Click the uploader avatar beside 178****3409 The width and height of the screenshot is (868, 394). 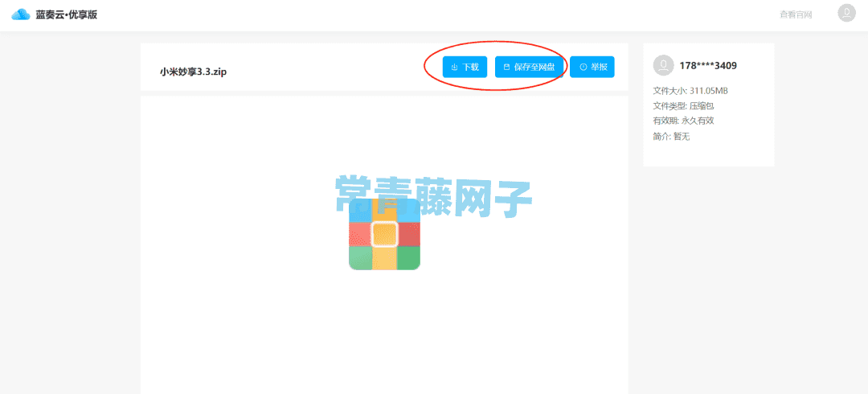(663, 65)
